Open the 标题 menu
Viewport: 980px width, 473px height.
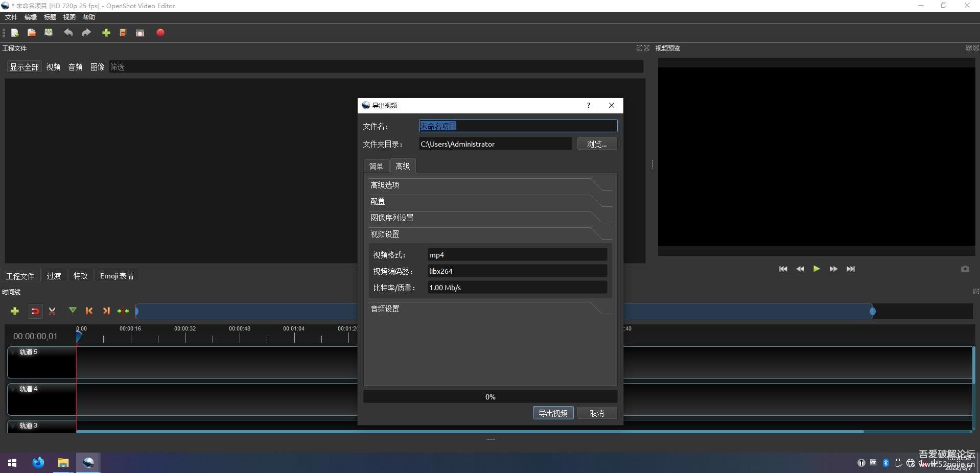point(50,17)
